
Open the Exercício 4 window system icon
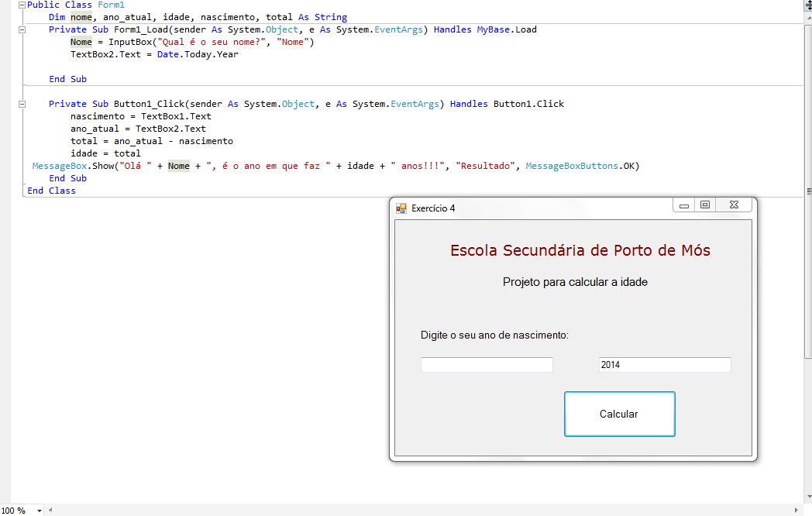click(x=401, y=208)
